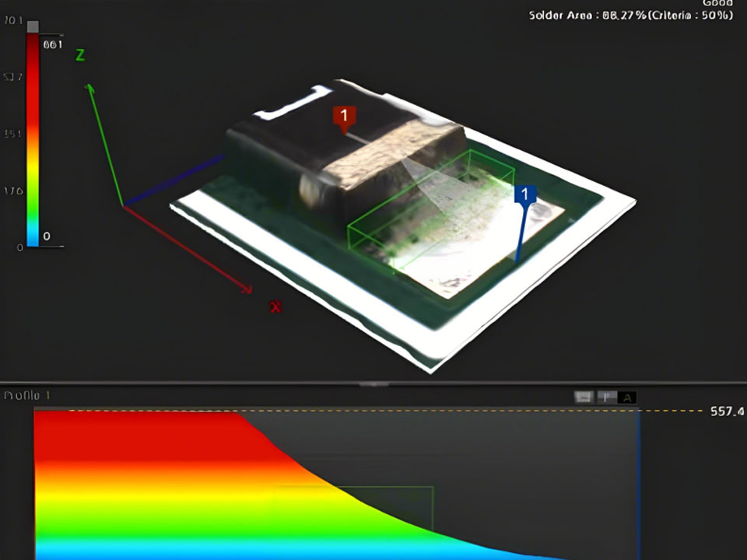Select the middle profile toolbar icon
Image resolution: width=747 pixels, height=560 pixels.
(x=605, y=397)
